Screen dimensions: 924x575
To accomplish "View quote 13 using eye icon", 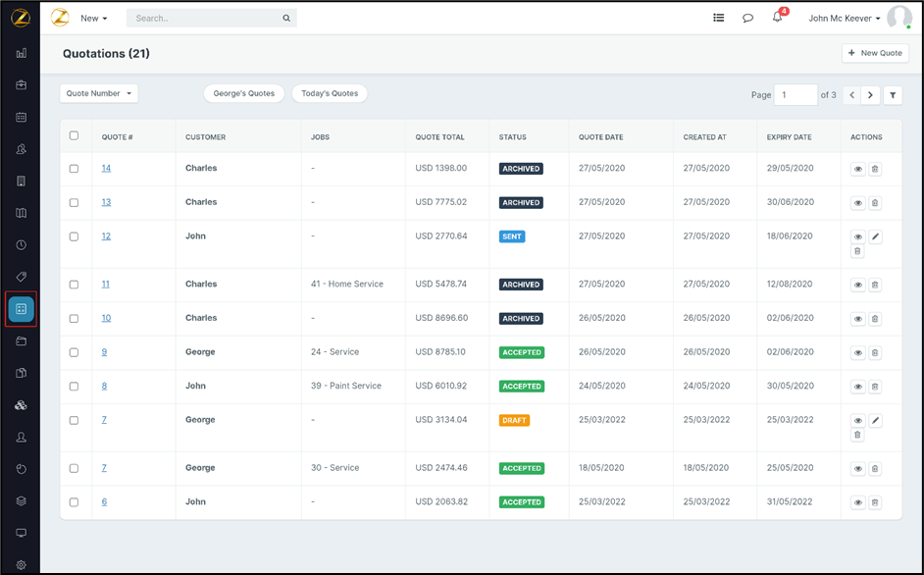I will pos(857,203).
